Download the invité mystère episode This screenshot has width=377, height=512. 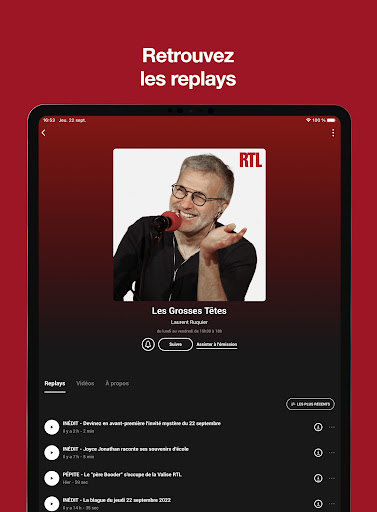(x=318, y=427)
